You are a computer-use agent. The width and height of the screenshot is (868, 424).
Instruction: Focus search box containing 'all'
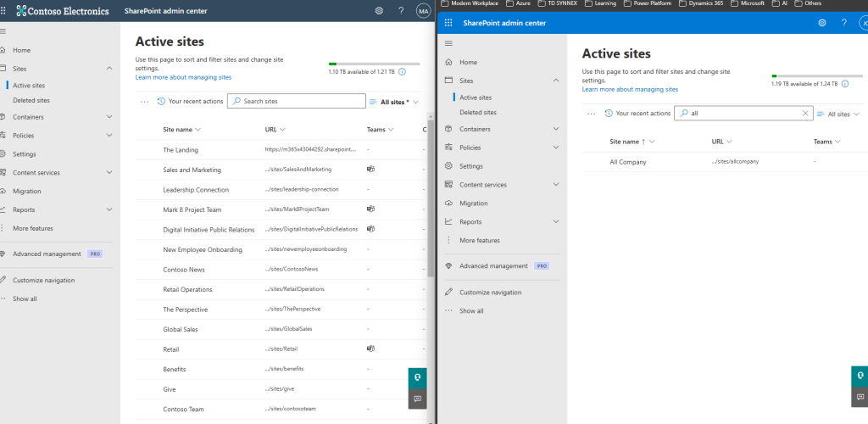tap(743, 113)
